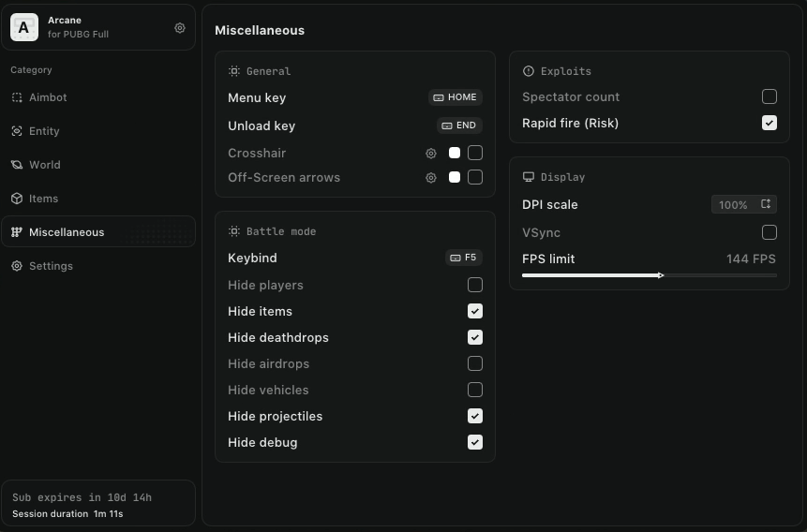Click the DPI scale reset icon
The height and width of the screenshot is (532, 807).
tap(766, 204)
